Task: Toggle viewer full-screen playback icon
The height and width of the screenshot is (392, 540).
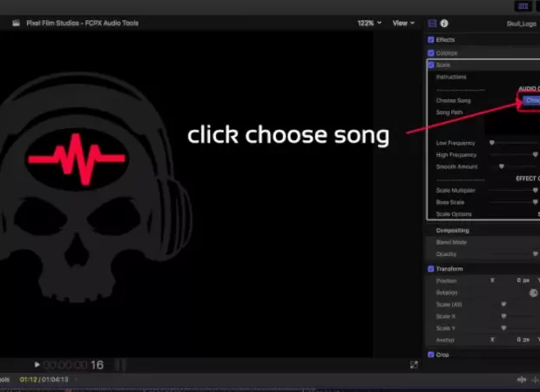Action: point(414,365)
